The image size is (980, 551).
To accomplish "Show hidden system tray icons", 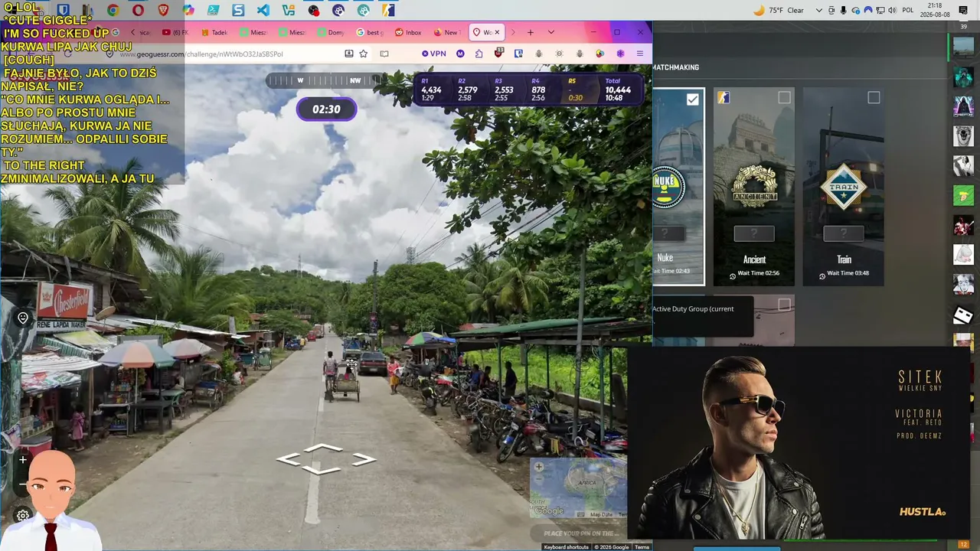I will (x=819, y=10).
